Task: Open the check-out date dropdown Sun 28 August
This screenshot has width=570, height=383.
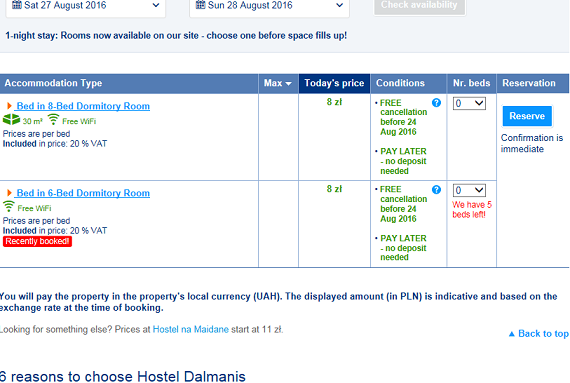Action: point(269,6)
